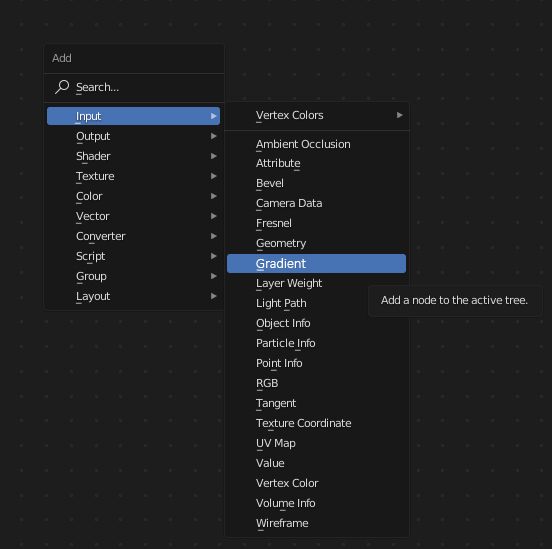Open the Output submenu
Viewport: 552px width, 549px height.
click(133, 136)
